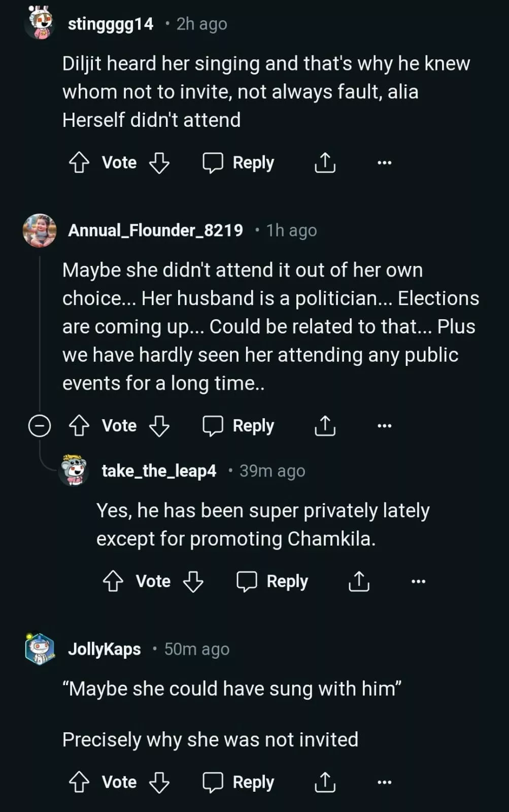View Annual_Flounder_8219's avatar
Image resolution: width=509 pixels, height=812 pixels.
[40, 230]
